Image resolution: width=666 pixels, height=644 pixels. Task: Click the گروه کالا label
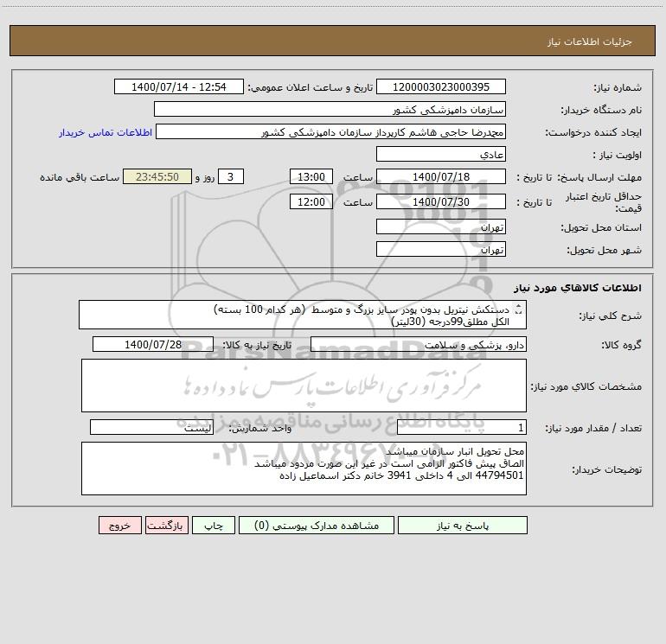tap(621, 345)
